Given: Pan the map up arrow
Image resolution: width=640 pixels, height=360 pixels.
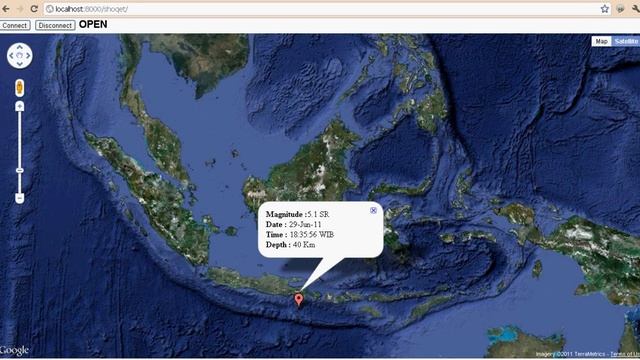Looking at the screenshot, I should pos(20,48).
